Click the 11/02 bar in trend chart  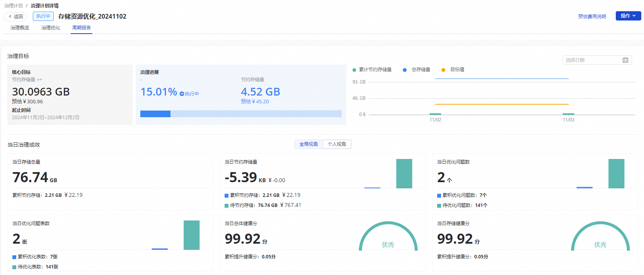click(435, 114)
